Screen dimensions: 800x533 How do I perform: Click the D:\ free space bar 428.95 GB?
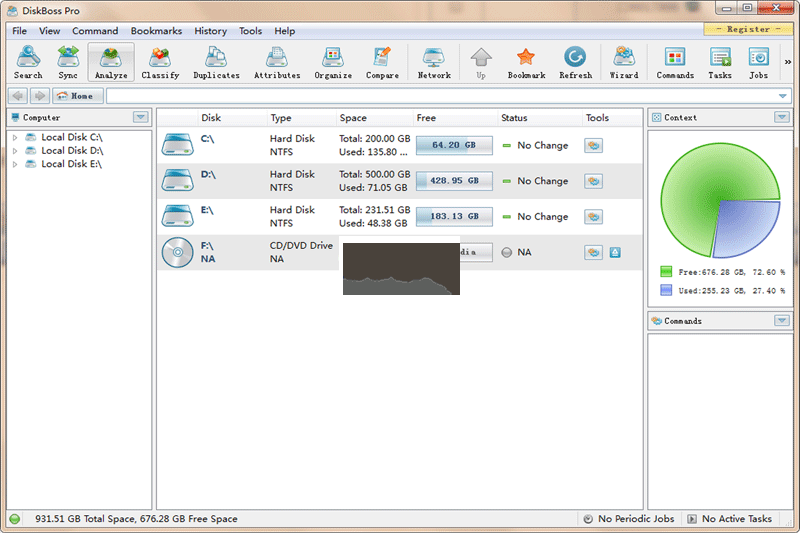[x=454, y=181]
